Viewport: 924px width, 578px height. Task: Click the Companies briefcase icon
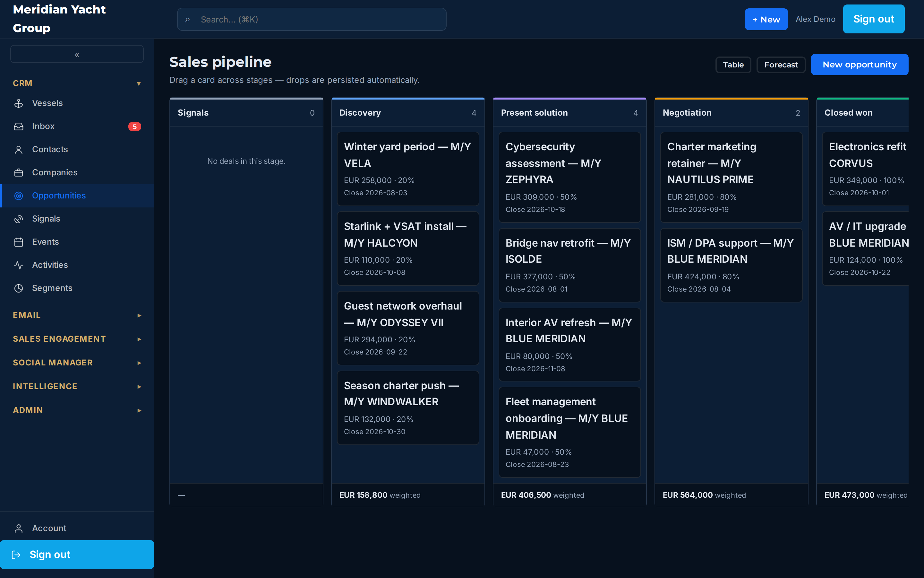click(x=19, y=173)
